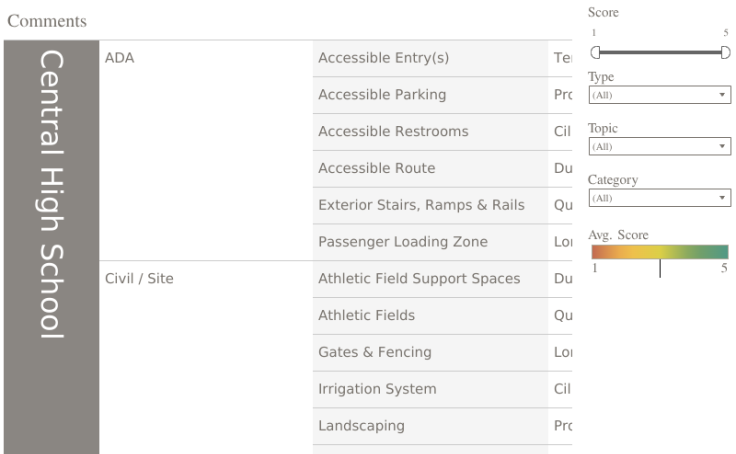This screenshot has width=736, height=454.
Task: Expand the Category filter dropdown
Action: (659, 199)
